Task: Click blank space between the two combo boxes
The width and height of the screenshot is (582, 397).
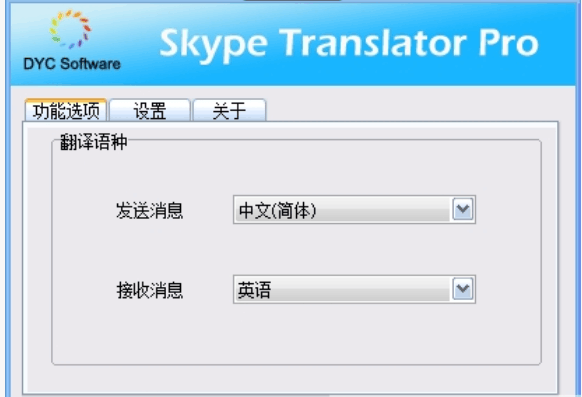Action: 354,249
